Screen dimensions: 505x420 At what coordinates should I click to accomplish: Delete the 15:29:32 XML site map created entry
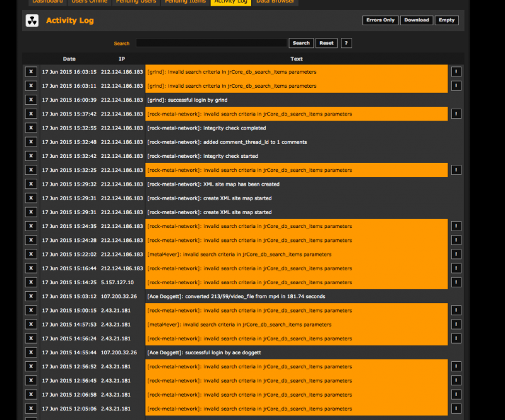31,184
